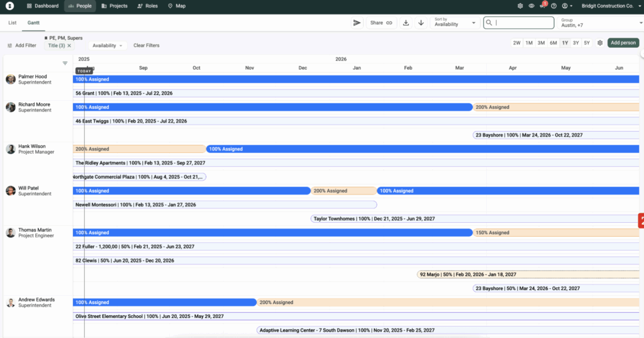Select the Northgate Commercial Plaza allocation
Screen dimensions: 644x338
pos(140,177)
